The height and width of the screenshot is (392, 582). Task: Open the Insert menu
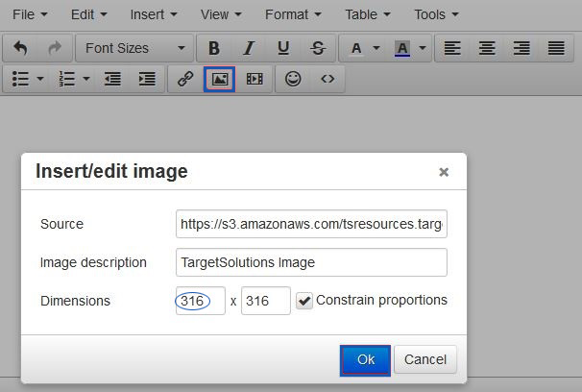click(154, 14)
